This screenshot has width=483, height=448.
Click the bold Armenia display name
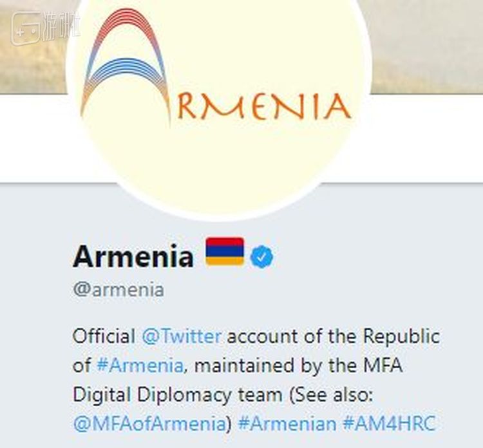[133, 256]
